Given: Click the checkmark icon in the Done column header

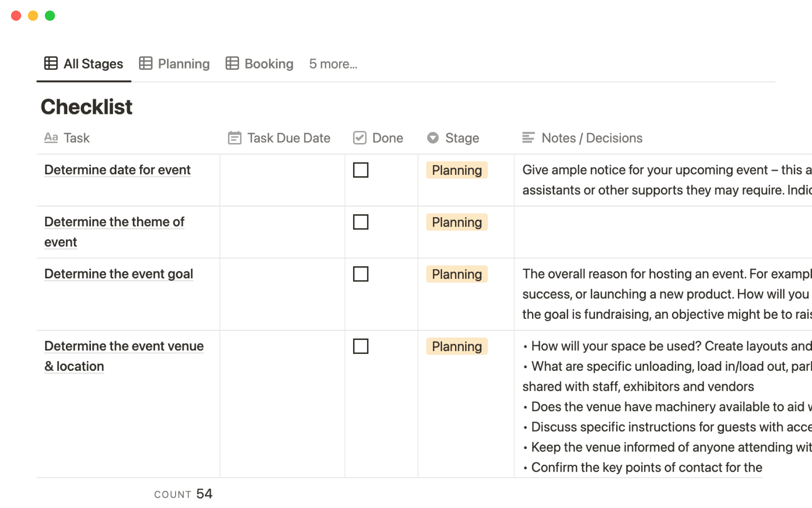Looking at the screenshot, I should tap(360, 138).
